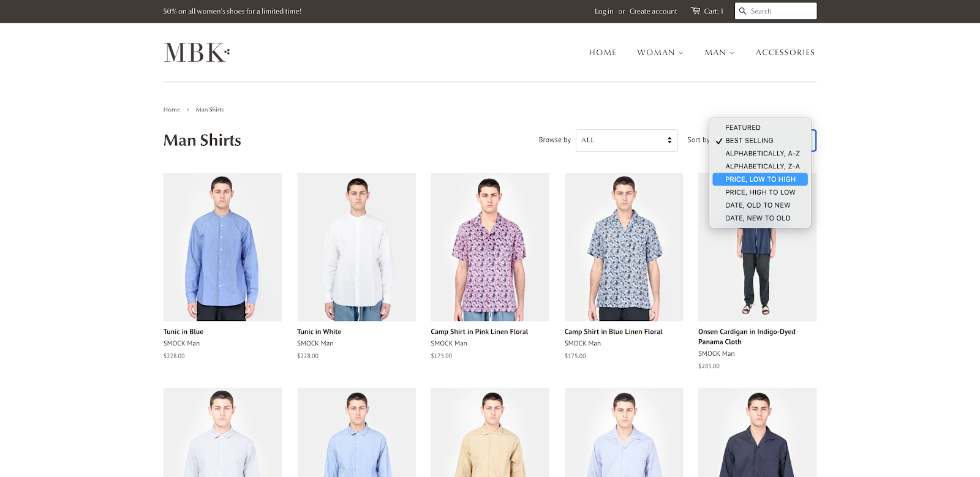Viewport: 980px width, 477px height.
Task: Select FEATURED sort option
Action: [x=760, y=127]
